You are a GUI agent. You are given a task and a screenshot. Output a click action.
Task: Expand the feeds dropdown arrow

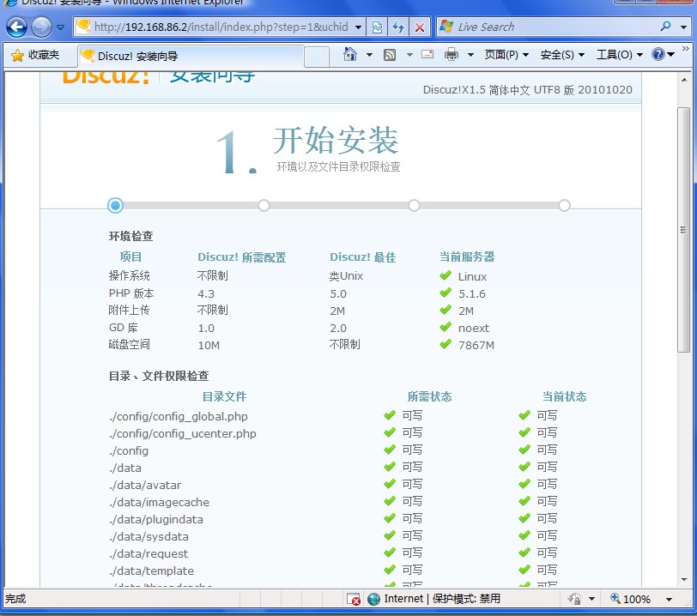point(409,55)
